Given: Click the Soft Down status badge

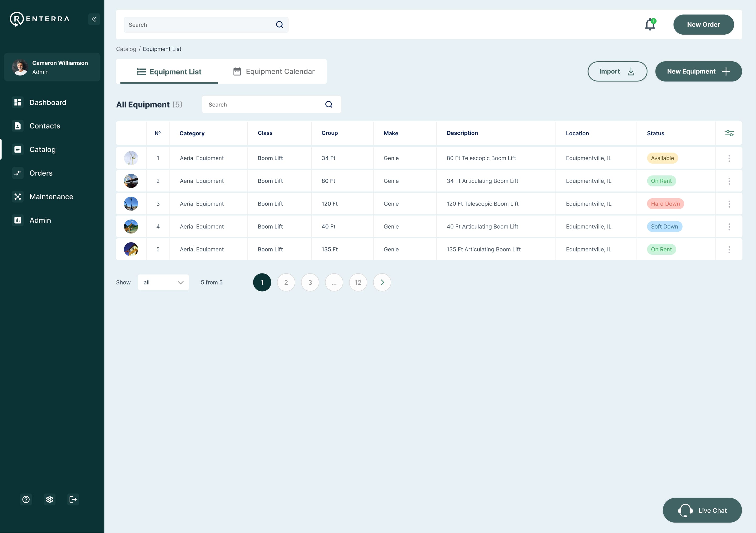Looking at the screenshot, I should pos(664,227).
